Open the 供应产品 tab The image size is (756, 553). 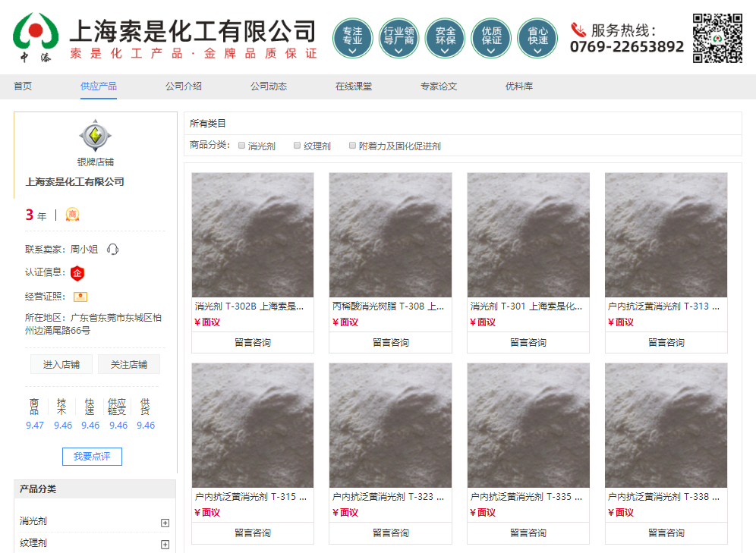point(99,86)
